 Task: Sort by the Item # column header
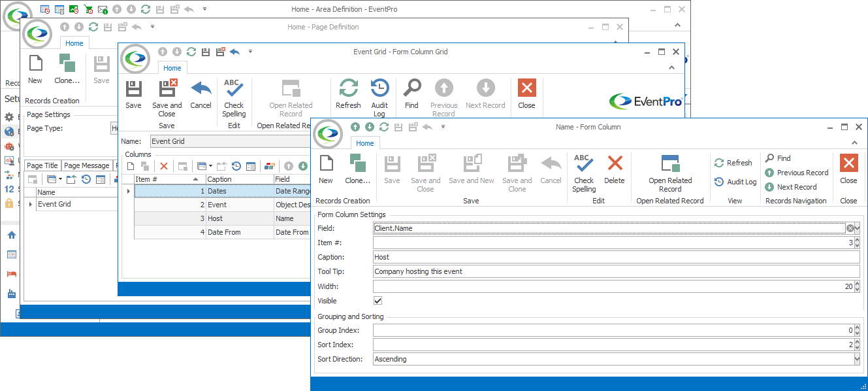click(169, 179)
